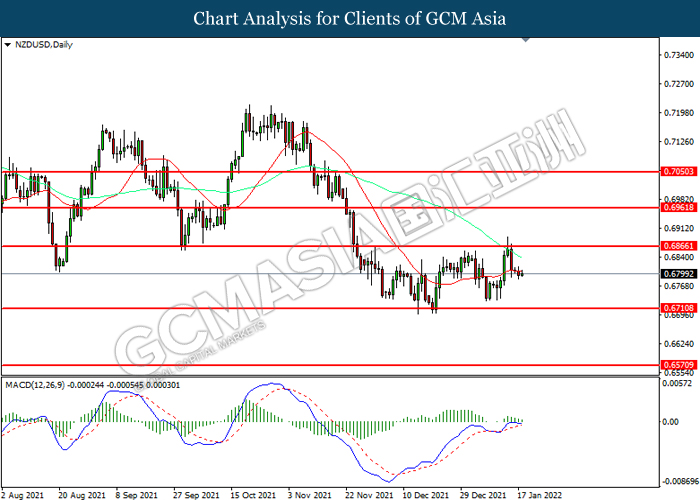700x500 pixels.
Task: Select the NZDUSD,Daily chart title
Action: (44, 45)
